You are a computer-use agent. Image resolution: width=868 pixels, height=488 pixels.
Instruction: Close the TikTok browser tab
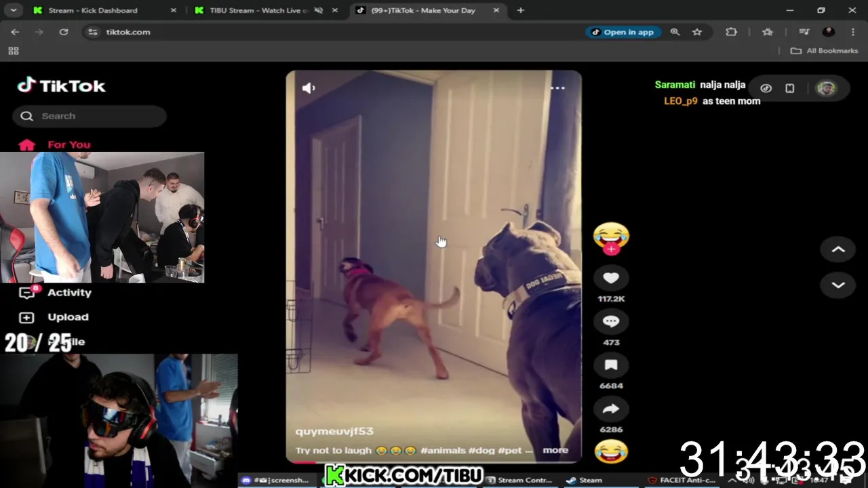496,10
